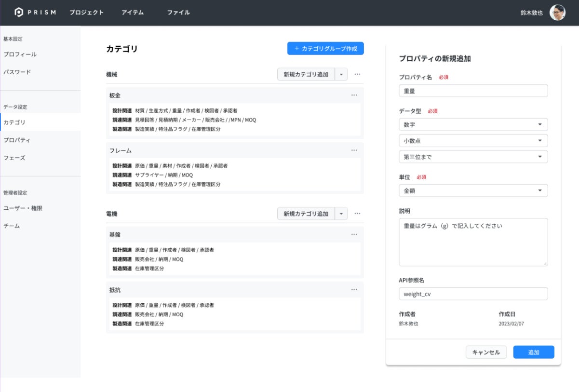Image resolution: width=579 pixels, height=392 pixels.
Task: Expand the 数字 data type dropdown
Action: coord(473,124)
